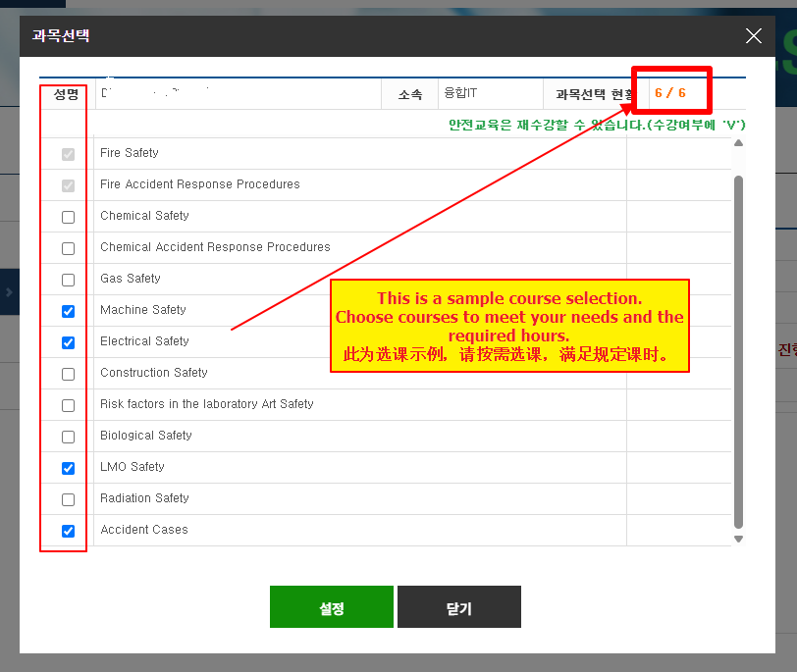The height and width of the screenshot is (672, 797).
Task: Toggle the Fire Safety checkbox
Action: point(68,154)
